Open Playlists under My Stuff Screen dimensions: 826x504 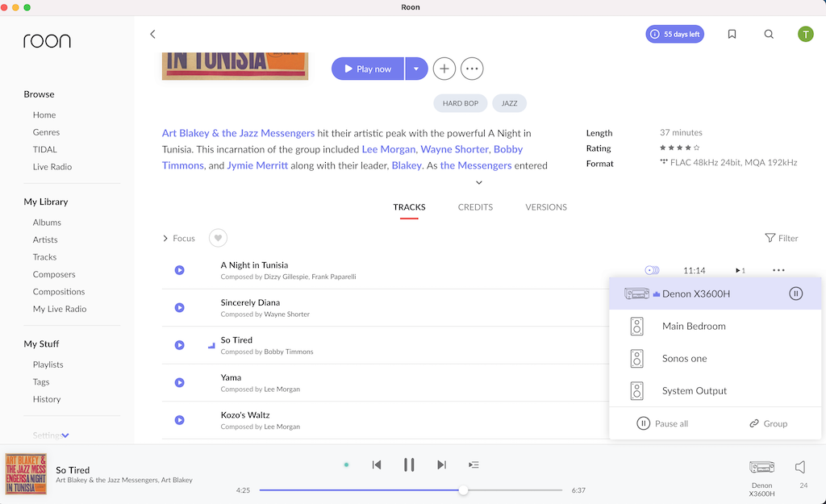click(x=48, y=364)
